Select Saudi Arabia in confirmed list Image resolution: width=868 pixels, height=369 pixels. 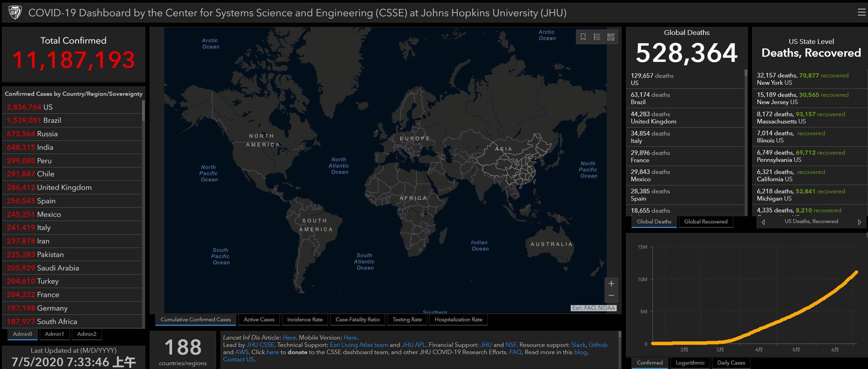coord(72,268)
